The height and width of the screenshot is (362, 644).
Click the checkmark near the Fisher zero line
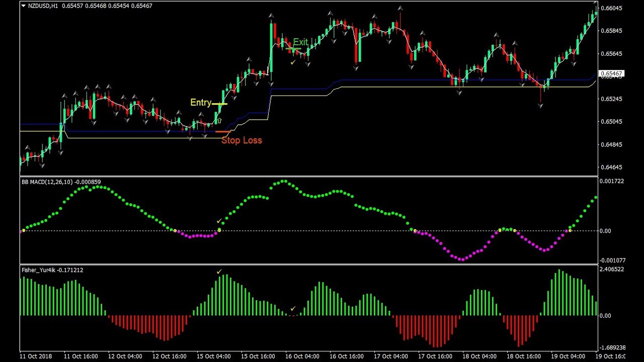pos(293,309)
